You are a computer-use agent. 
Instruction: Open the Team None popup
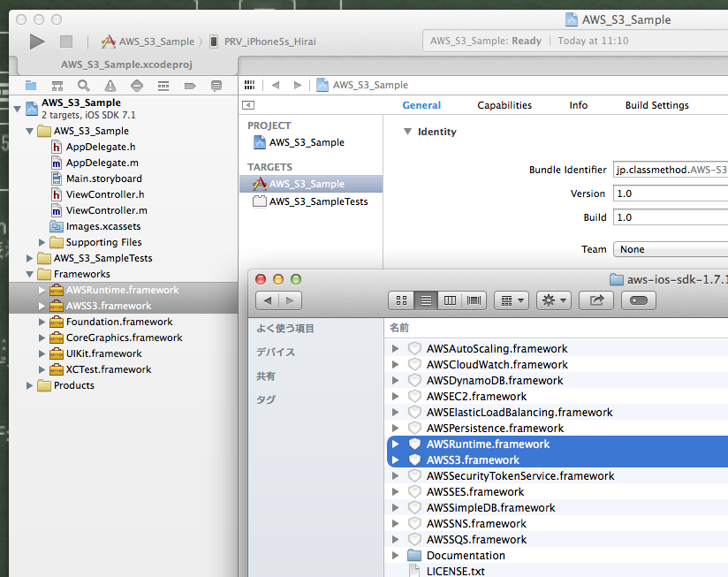tap(670, 249)
